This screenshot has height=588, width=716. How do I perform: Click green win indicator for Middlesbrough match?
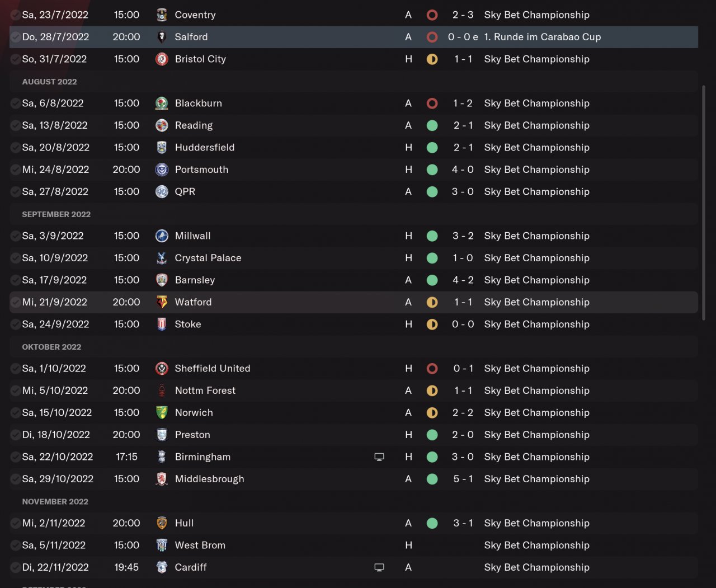432,479
